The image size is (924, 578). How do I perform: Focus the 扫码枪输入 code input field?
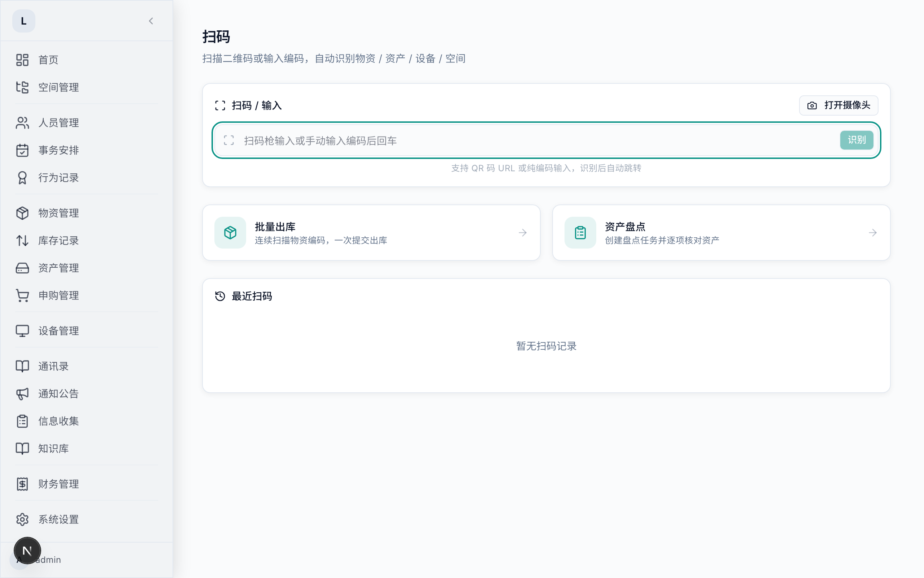click(546, 140)
